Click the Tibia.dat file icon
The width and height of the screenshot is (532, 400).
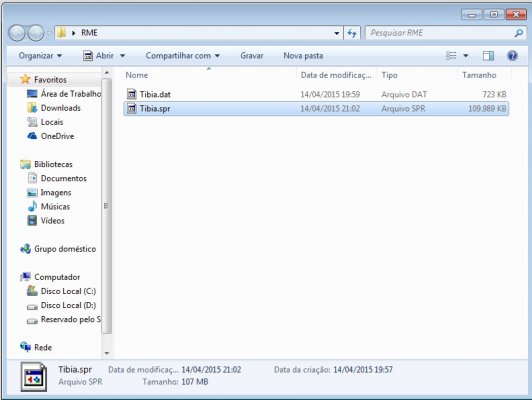[x=132, y=94]
